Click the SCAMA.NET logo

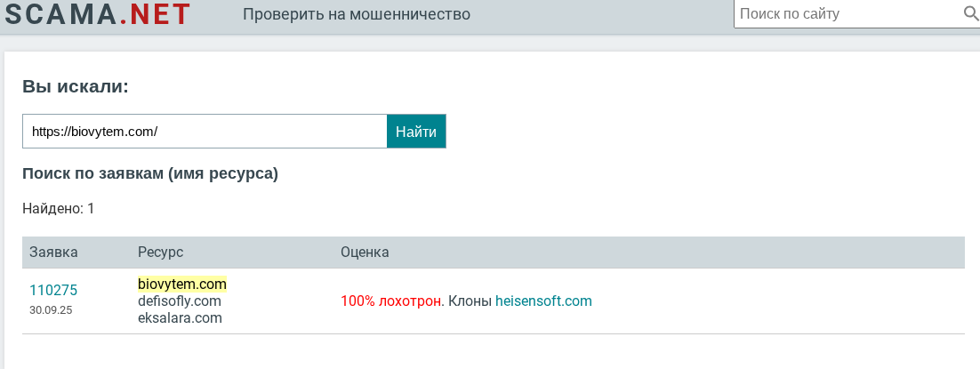point(98,14)
